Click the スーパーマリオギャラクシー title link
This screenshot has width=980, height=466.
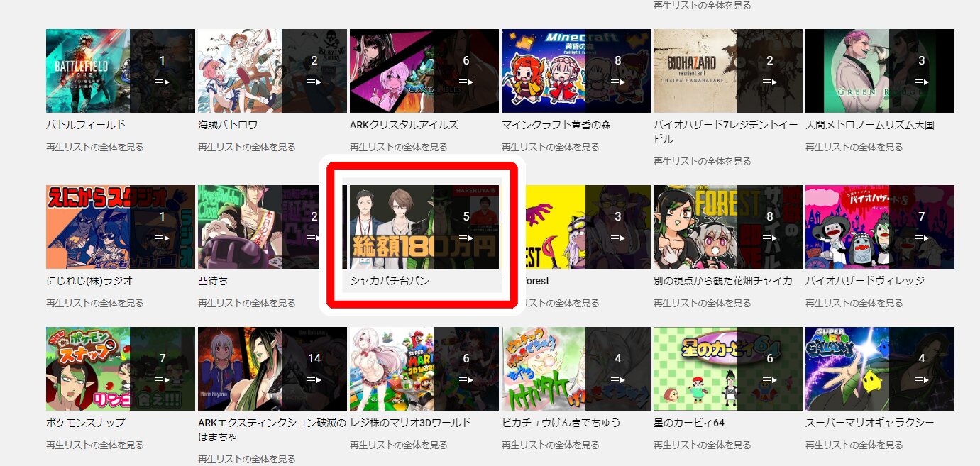[870, 423]
